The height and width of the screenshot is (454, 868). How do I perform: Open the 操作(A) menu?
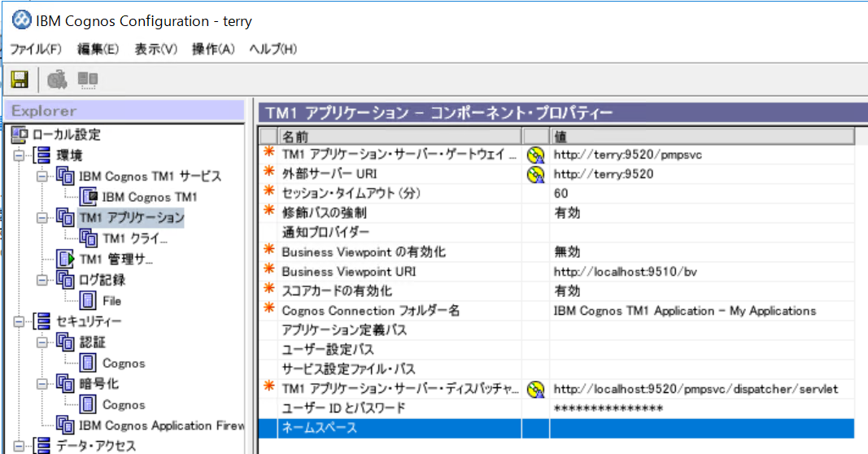(x=213, y=49)
